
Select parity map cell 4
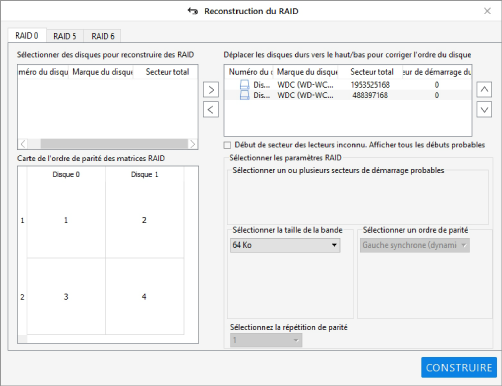click(144, 297)
